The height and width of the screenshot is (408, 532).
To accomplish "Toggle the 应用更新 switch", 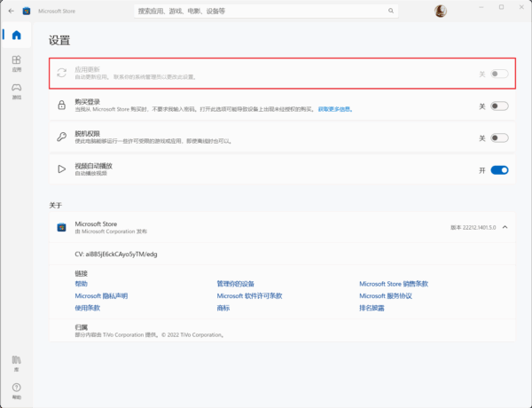I will pos(499,74).
